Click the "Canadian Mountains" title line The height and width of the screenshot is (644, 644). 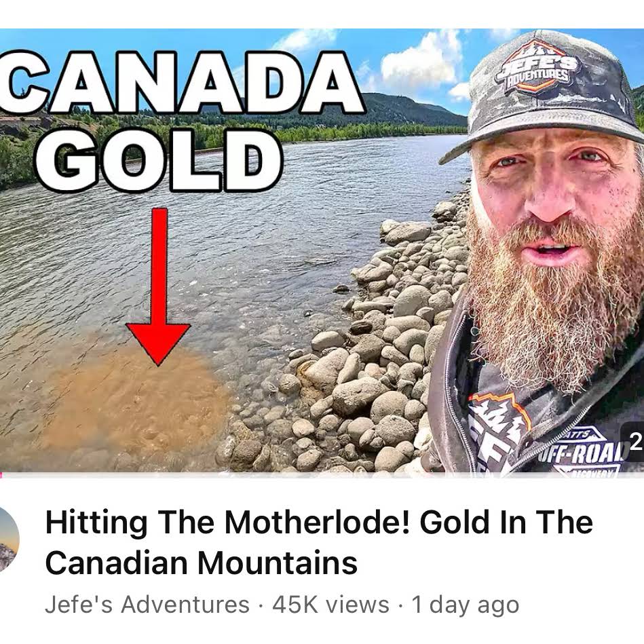coord(202,563)
